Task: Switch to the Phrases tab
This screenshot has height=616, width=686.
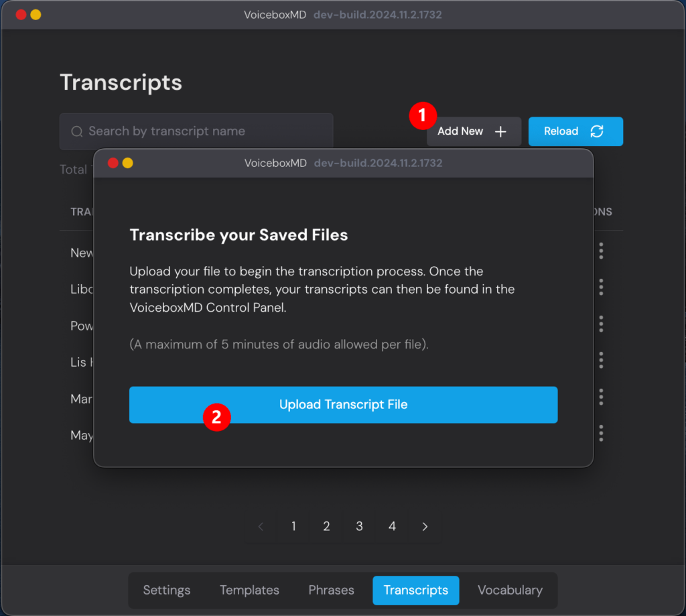Action: [x=331, y=590]
